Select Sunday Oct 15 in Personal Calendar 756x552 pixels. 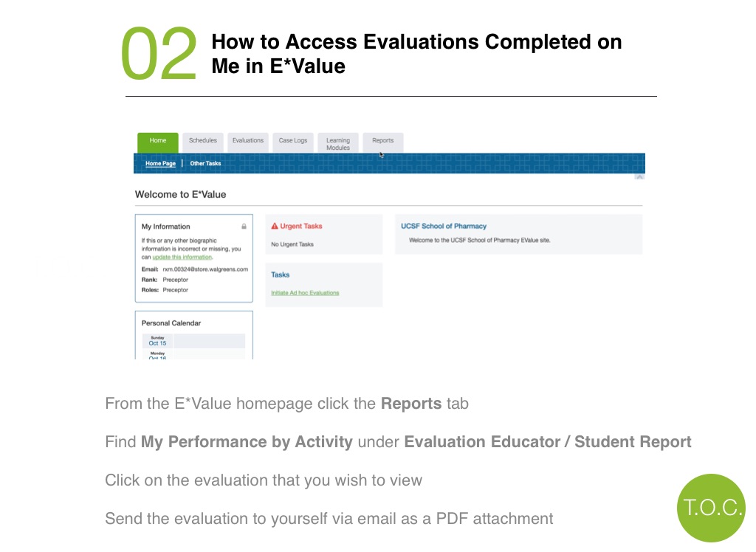click(x=157, y=341)
